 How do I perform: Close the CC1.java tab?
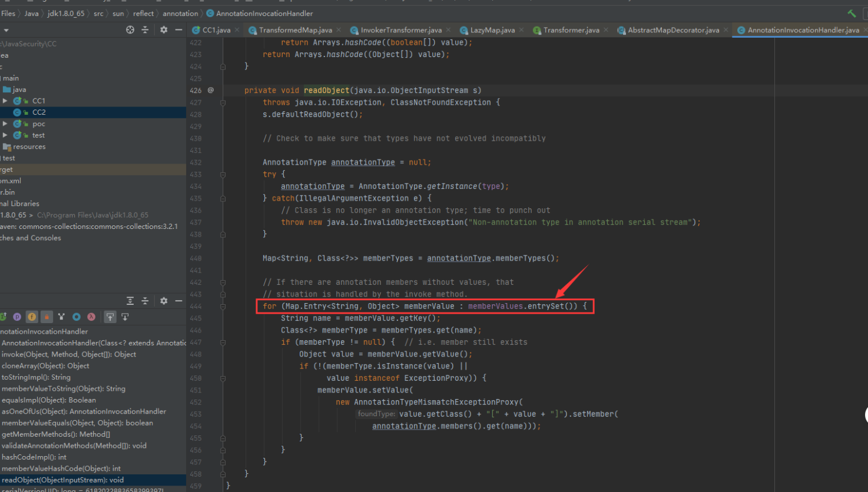point(237,30)
